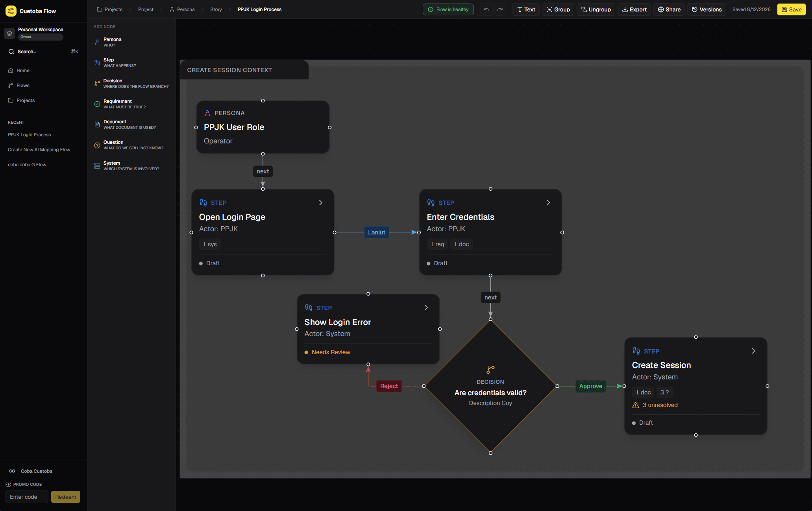Viewport: 812px width, 511px height.
Task: Expand the Create Session step chevron
Action: [x=753, y=351]
